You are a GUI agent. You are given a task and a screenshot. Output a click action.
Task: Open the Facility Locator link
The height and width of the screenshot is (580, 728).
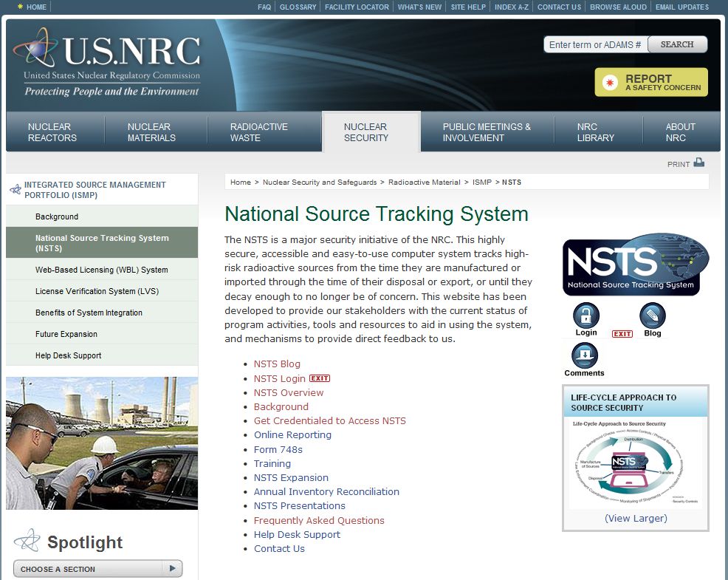point(357,7)
